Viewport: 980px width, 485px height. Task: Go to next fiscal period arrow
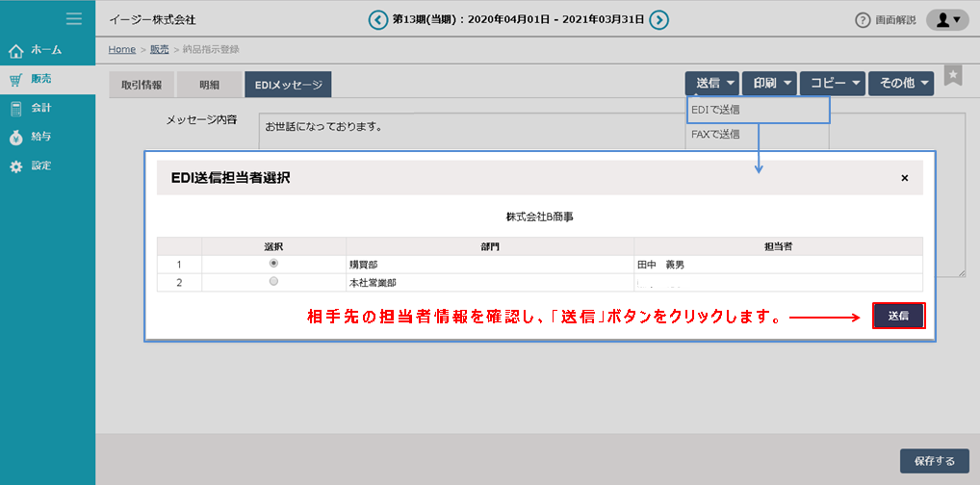click(x=658, y=19)
